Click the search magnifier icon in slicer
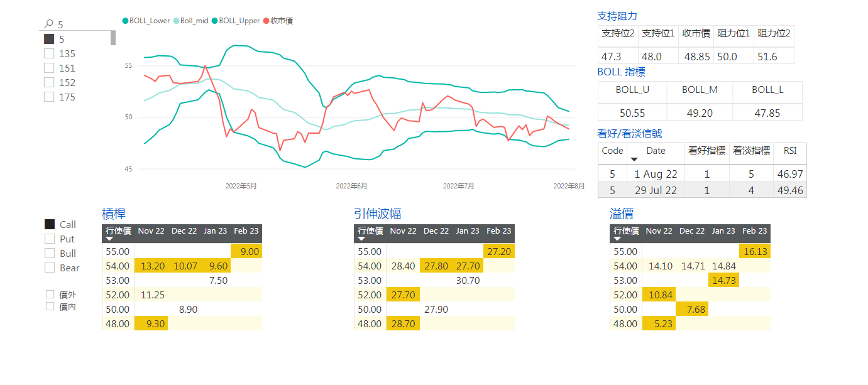The height and width of the screenshot is (385, 868). coord(48,24)
